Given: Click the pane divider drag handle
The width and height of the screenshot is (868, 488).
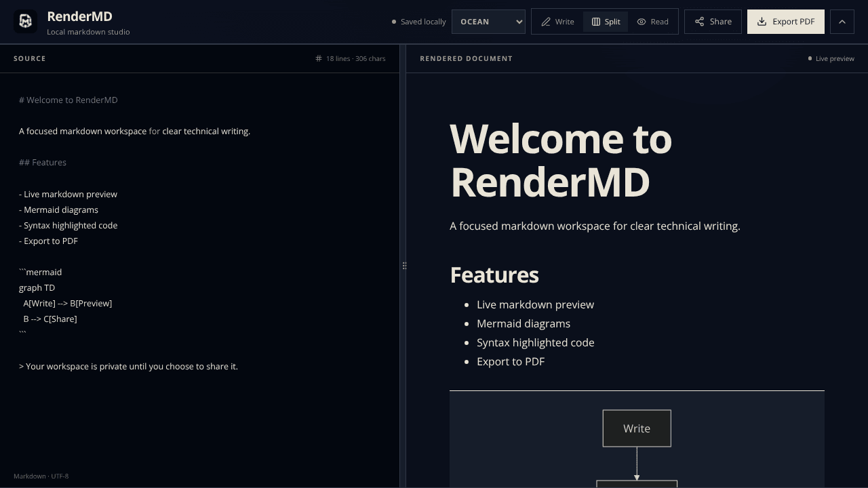Looking at the screenshot, I should [404, 266].
